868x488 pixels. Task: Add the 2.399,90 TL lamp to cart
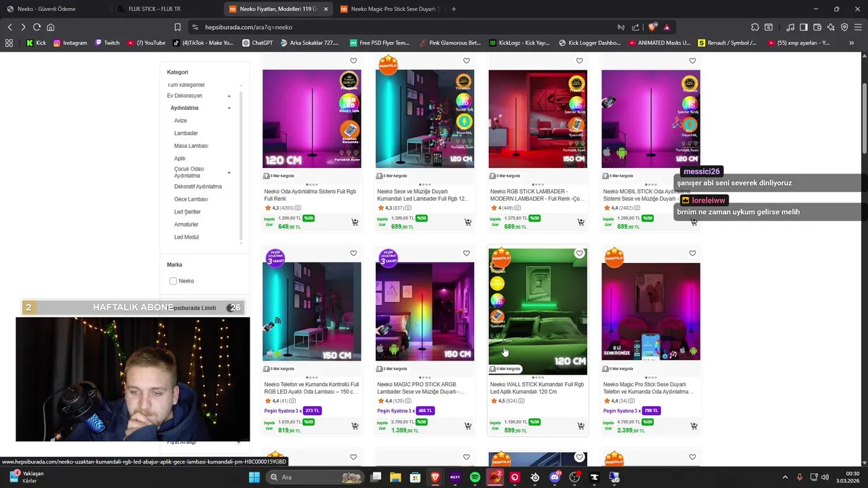pos(694,426)
